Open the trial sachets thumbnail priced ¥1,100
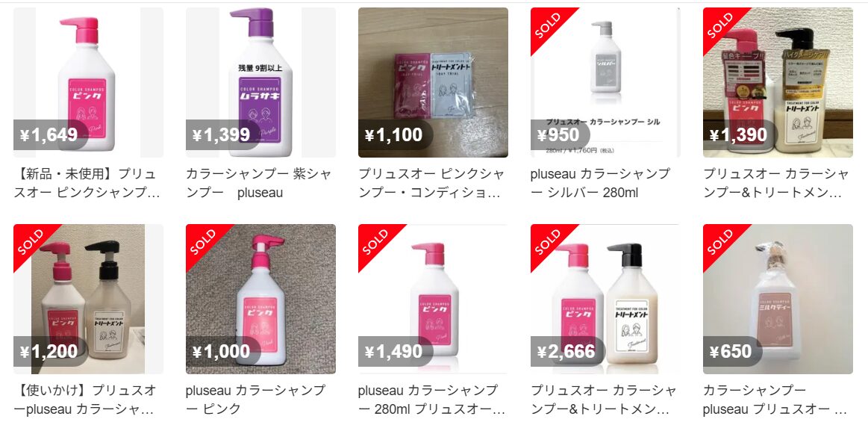868x425 pixels. pos(433,83)
